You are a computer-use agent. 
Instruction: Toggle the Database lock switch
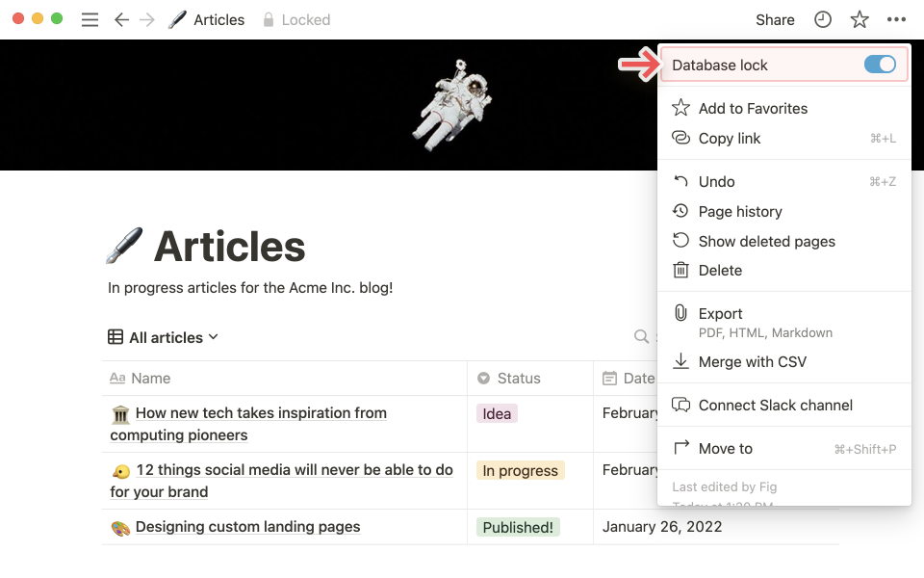pos(880,65)
